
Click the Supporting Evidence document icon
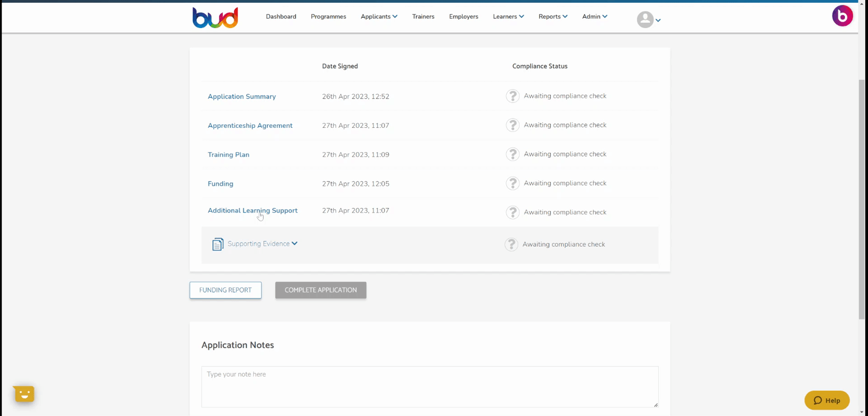218,244
